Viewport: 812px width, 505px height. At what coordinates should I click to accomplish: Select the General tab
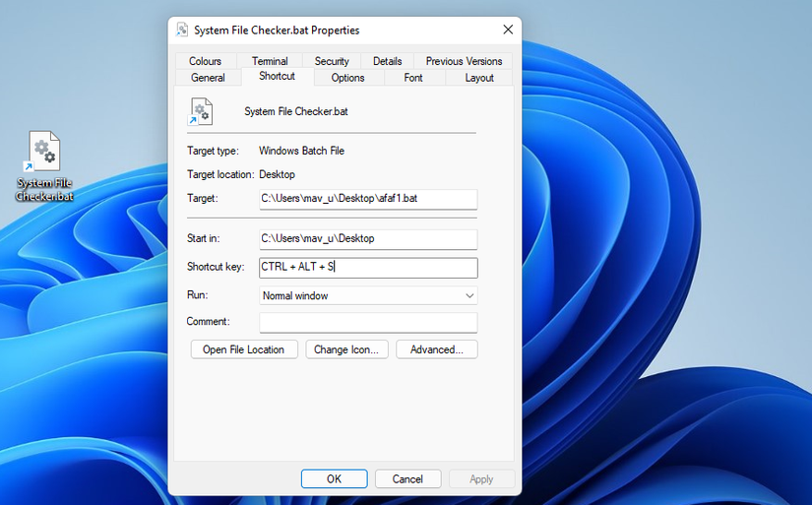(208, 78)
